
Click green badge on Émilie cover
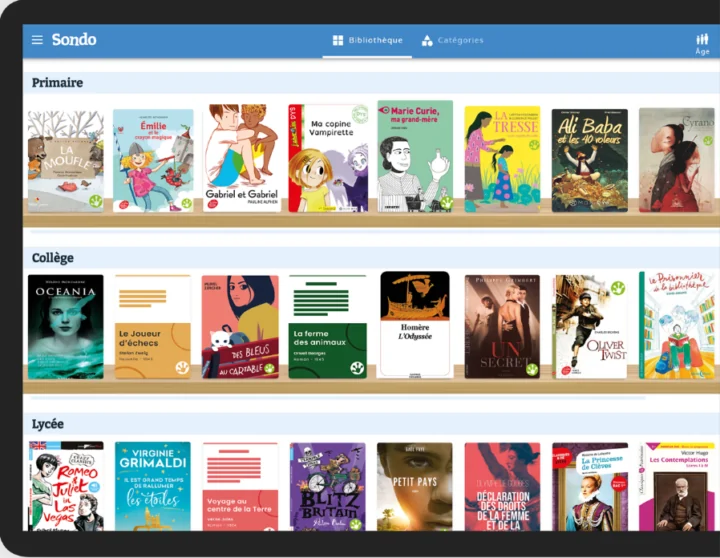pos(186,203)
